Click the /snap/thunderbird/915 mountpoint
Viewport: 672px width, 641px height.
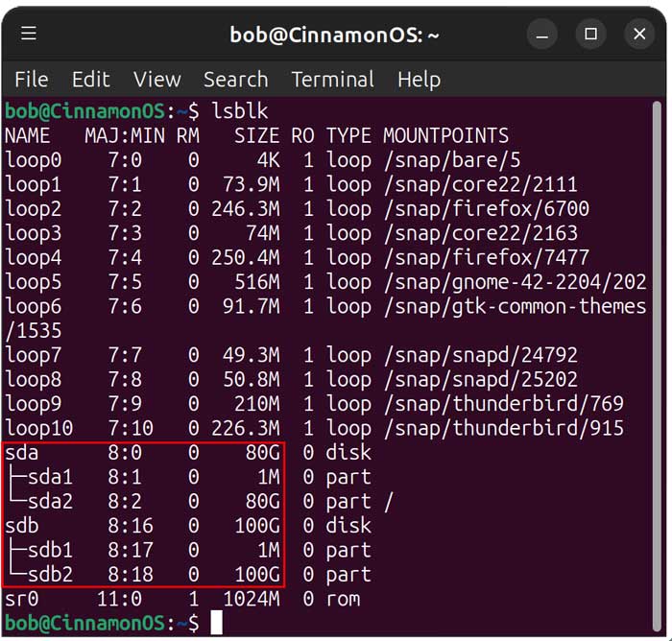(x=504, y=429)
